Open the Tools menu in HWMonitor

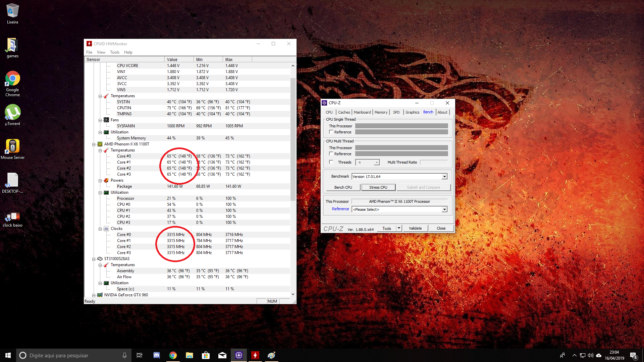(115, 52)
